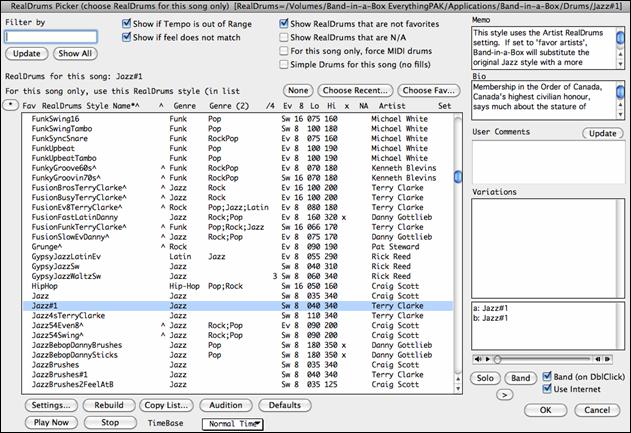631x433 pixels.
Task: Sort by 'Set' column header
Action: pos(444,106)
